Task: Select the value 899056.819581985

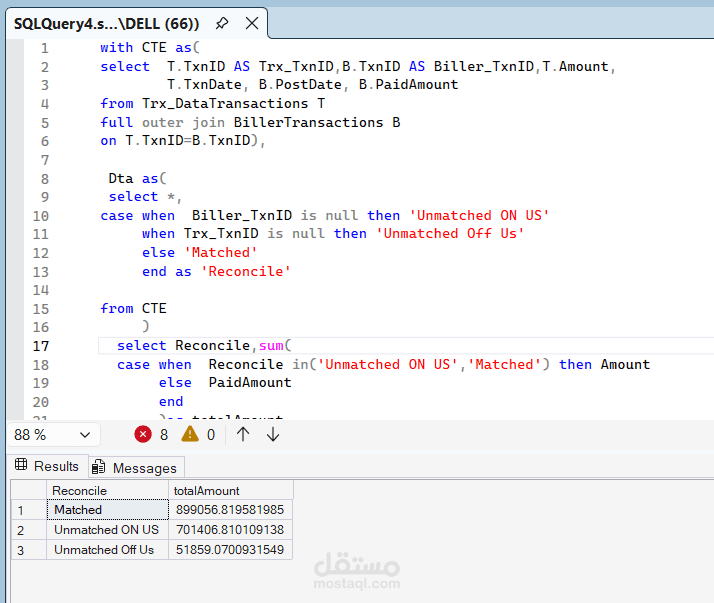Action: tap(230, 510)
